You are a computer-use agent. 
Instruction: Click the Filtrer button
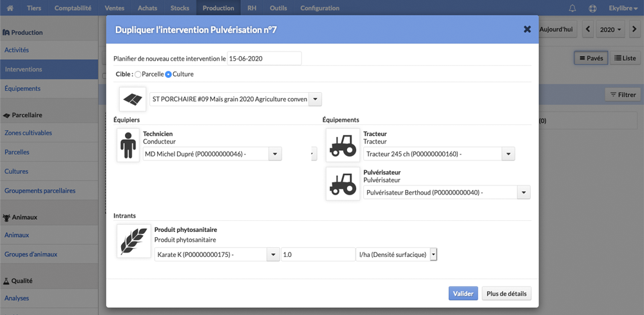tap(622, 95)
